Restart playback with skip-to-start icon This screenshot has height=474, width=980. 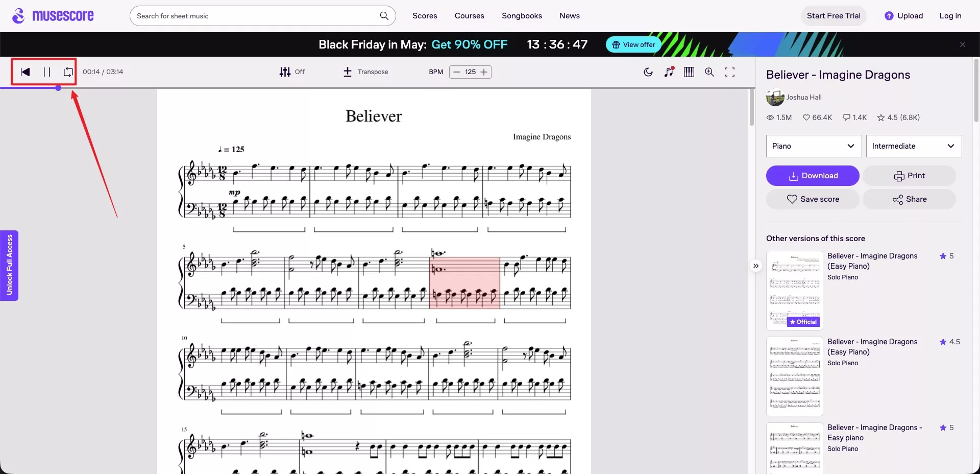point(25,72)
